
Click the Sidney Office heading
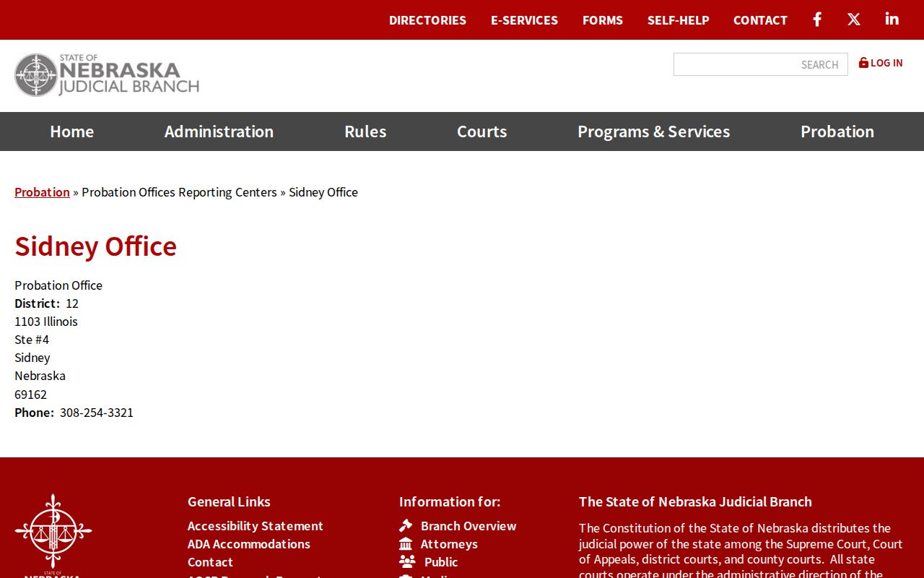[x=95, y=246]
